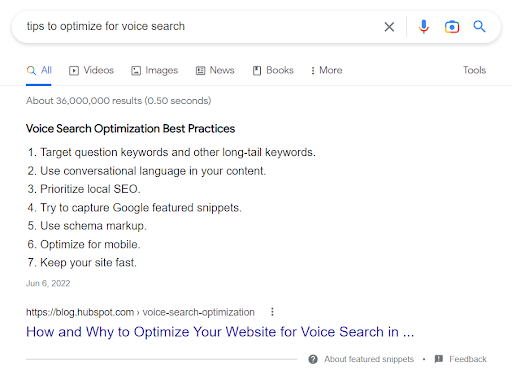Select the All results tab
The width and height of the screenshot is (512, 370).
point(39,70)
